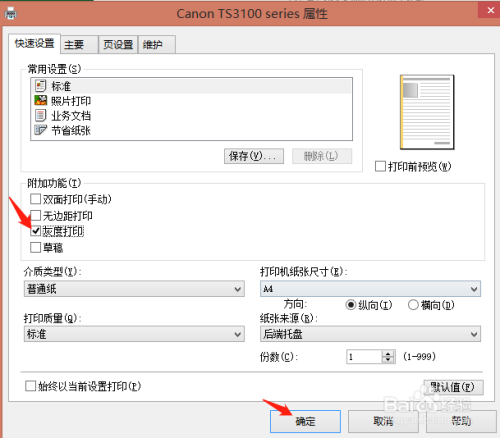Switch to the 主要 tab
This screenshot has width=500, height=438.
79,44
